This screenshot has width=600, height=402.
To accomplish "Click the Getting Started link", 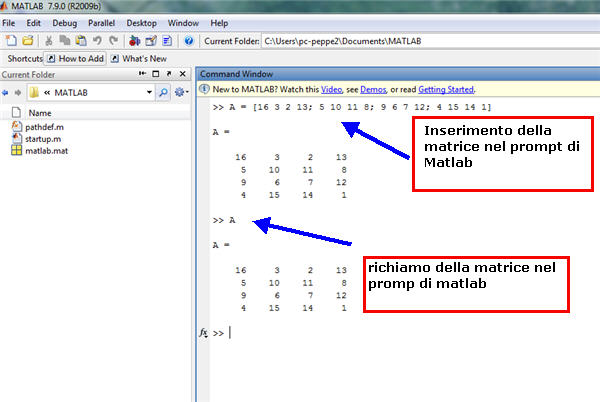I will pos(446,90).
